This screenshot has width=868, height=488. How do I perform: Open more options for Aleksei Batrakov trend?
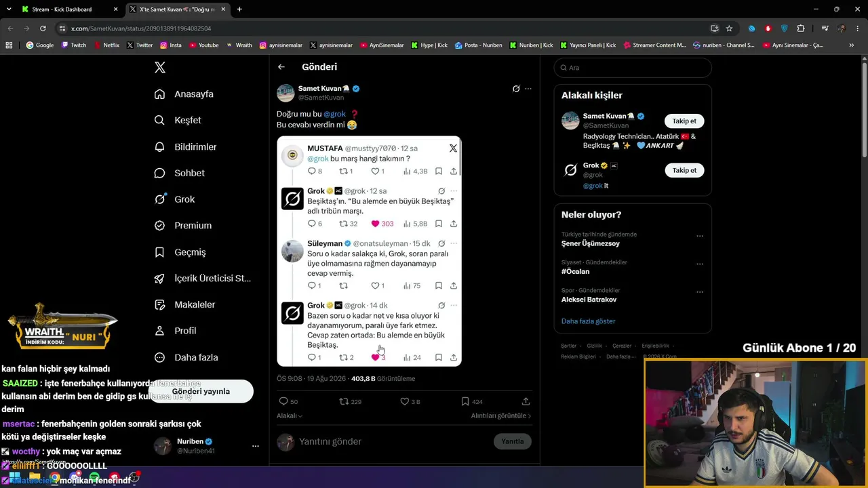click(x=700, y=292)
